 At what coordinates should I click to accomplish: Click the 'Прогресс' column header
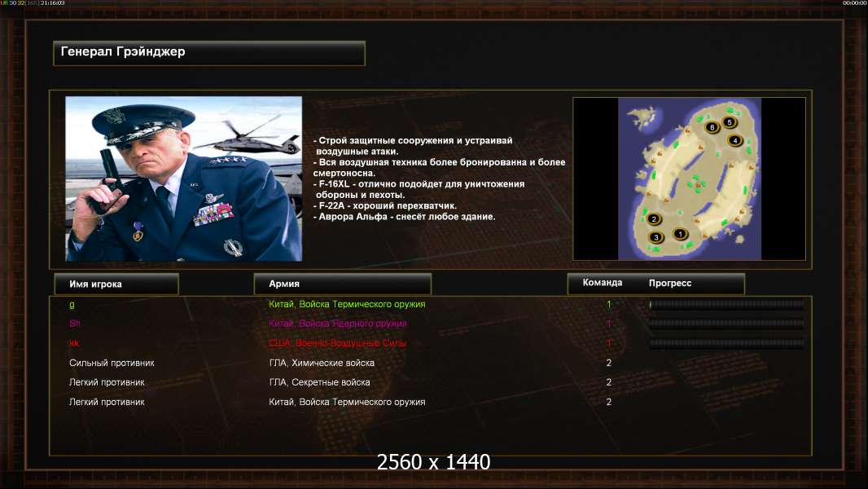tap(670, 283)
